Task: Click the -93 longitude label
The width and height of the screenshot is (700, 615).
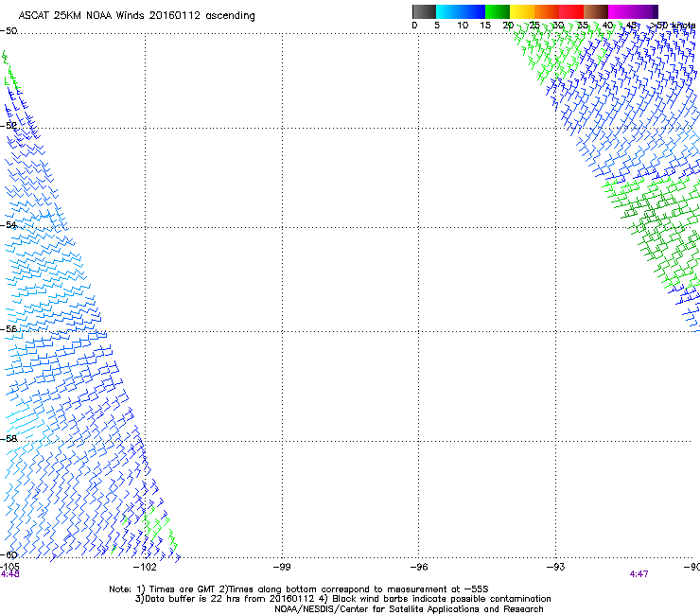Action: pos(556,567)
